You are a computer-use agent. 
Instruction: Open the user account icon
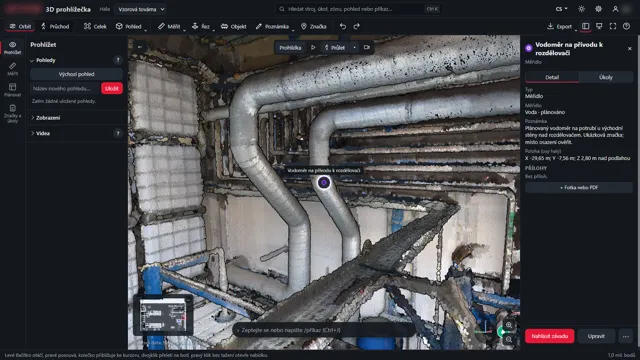tap(615, 9)
